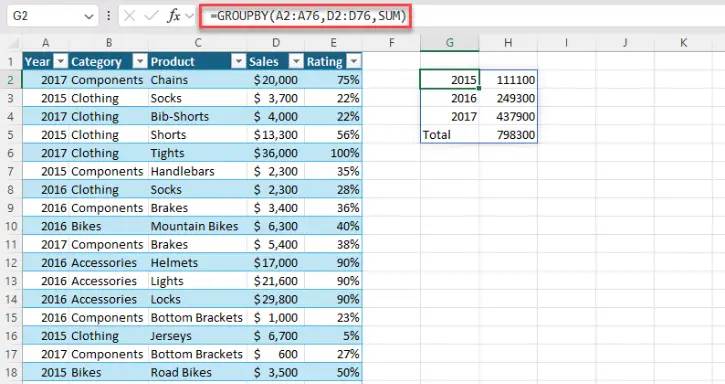725x384 pixels.
Task: Open the Year column filter dropdown
Action: click(x=61, y=61)
